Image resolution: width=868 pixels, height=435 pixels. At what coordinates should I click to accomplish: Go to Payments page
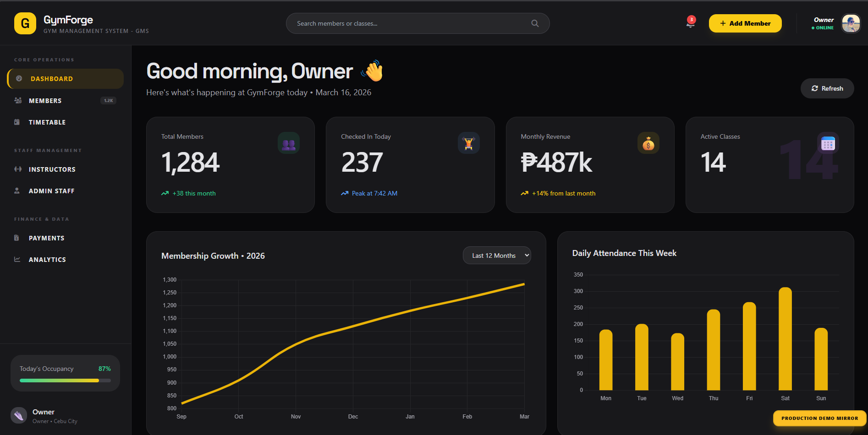[x=66, y=238]
